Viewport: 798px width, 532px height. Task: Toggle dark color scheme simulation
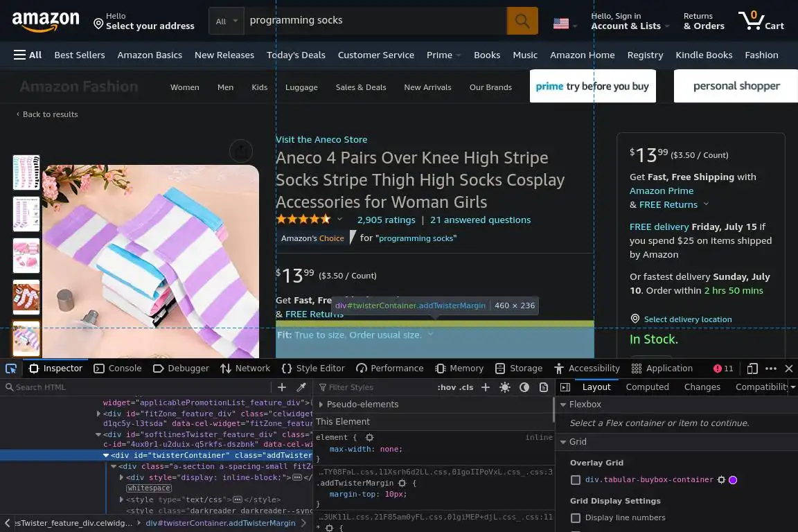point(524,387)
